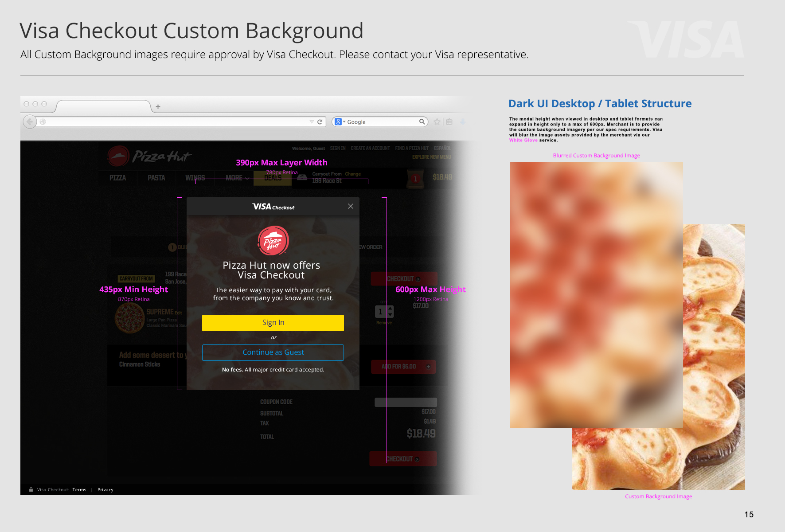The image size is (785, 532).
Task: Choose Continue as Guest
Action: 273,352
